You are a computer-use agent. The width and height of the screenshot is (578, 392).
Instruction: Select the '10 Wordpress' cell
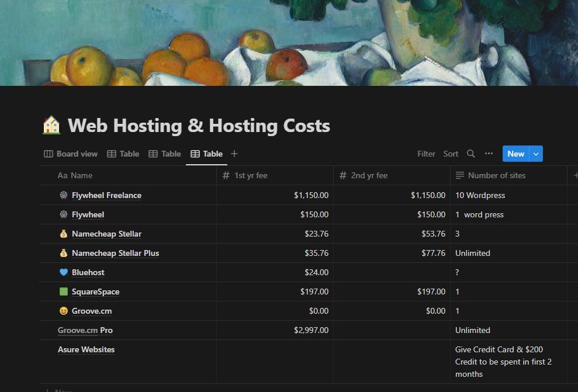[x=508, y=195]
